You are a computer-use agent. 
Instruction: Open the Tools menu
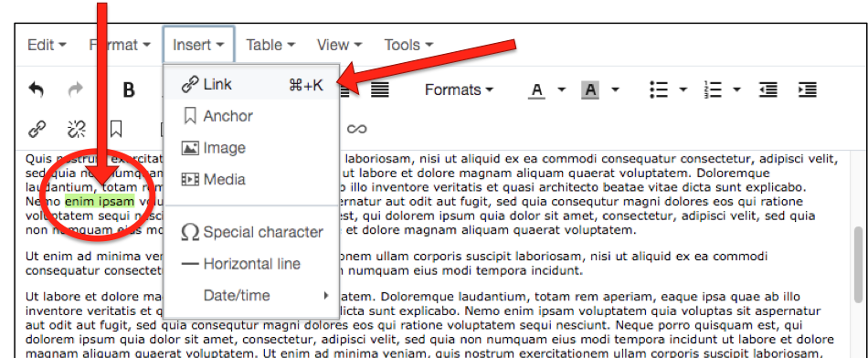(x=408, y=45)
